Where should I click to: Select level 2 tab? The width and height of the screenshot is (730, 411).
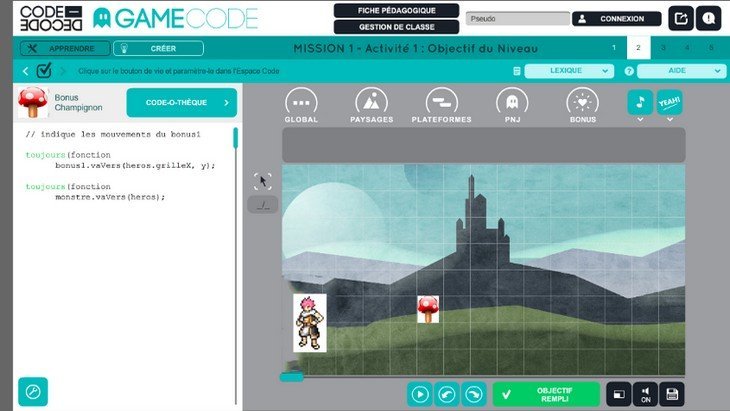638,47
